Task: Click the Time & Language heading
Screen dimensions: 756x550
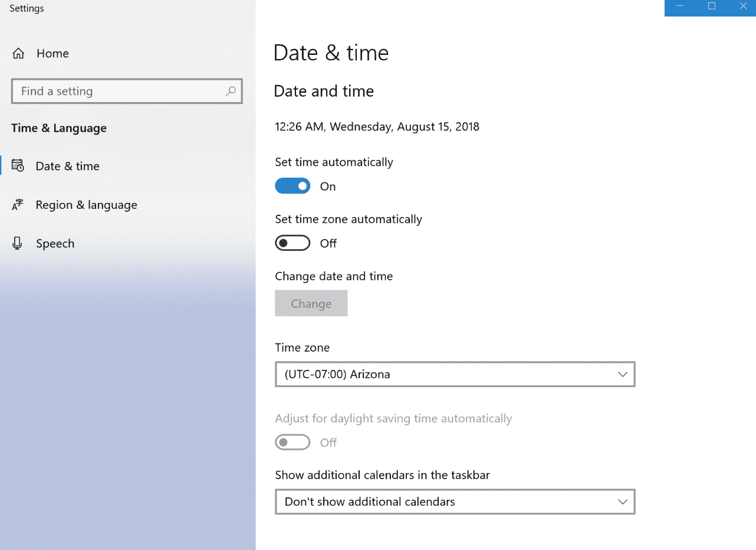Action: point(58,128)
